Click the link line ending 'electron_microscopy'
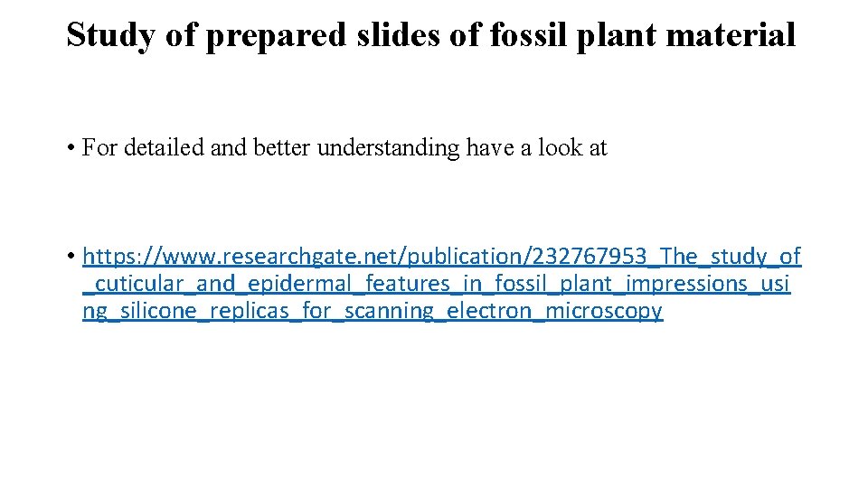 [372, 311]
